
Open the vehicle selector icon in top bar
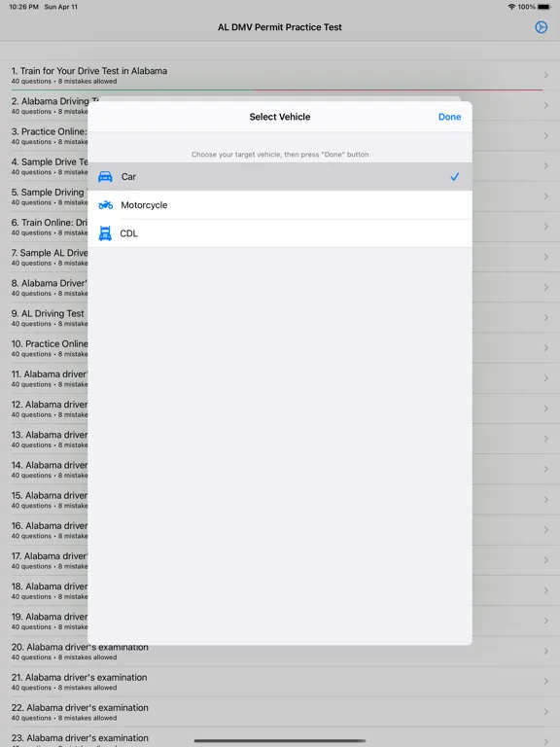[541, 27]
